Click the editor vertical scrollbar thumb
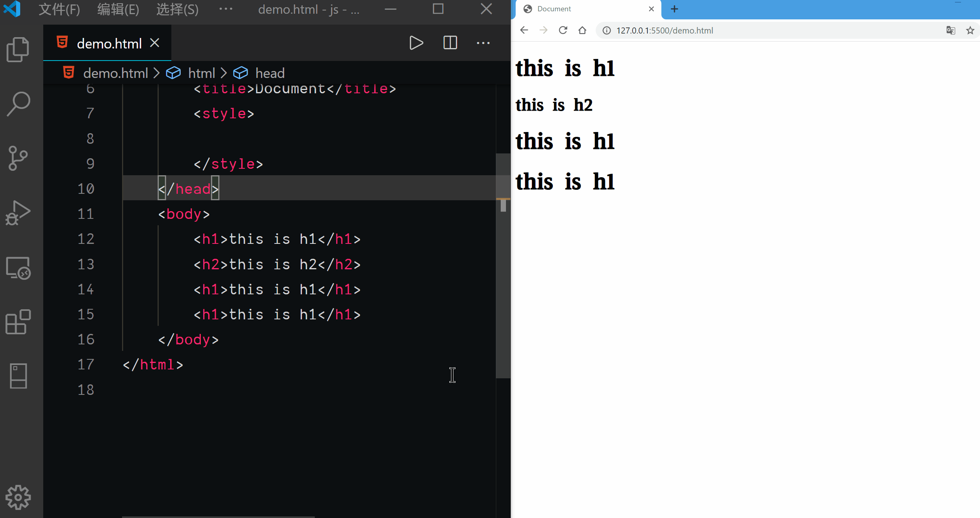The width and height of the screenshot is (980, 518). (x=503, y=266)
